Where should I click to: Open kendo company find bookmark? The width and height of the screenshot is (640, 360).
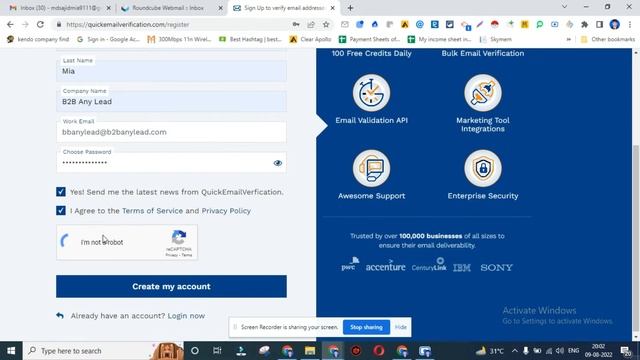pyautogui.click(x=38, y=39)
